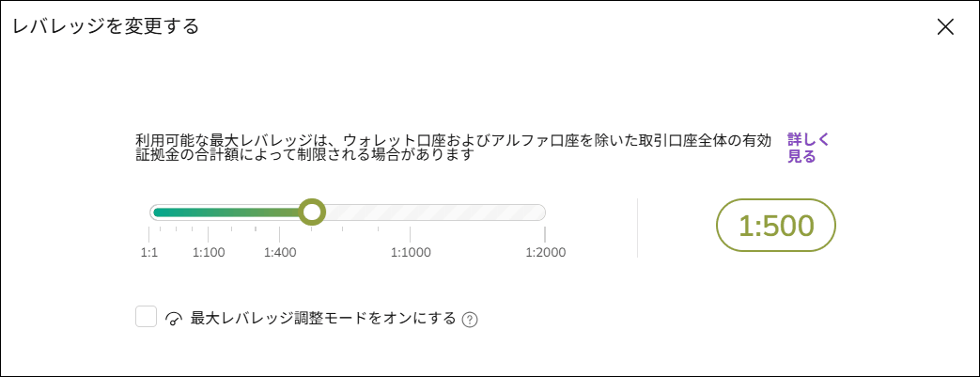Screen dimensions: 980x377
Task: Pick the 1:1000 leverage scale label
Action: [x=411, y=252]
